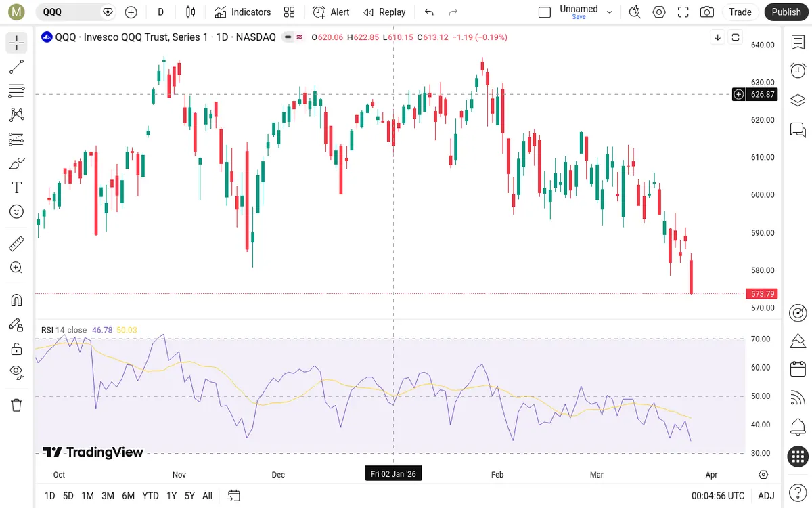Viewport: 812px width, 508px height.
Task: Open the chats panel icon
Action: pos(798,129)
